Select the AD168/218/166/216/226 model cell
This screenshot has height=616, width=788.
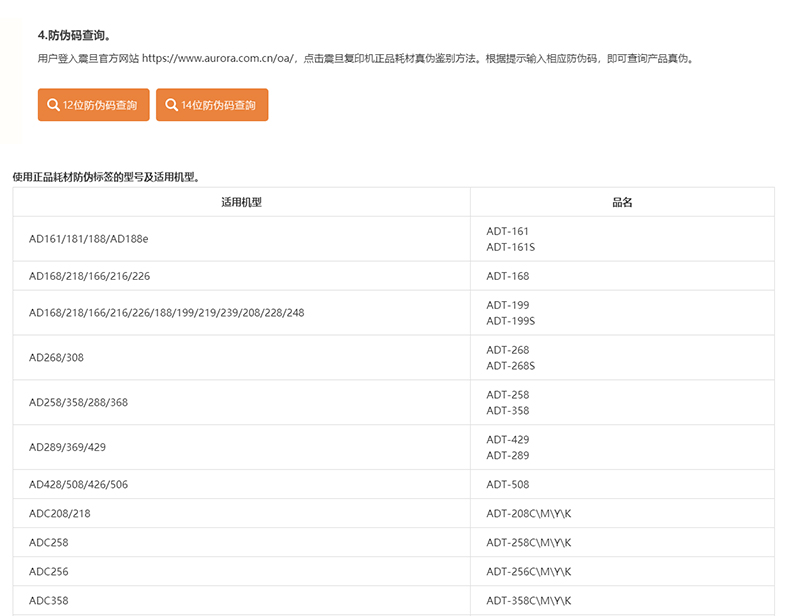tap(90, 276)
